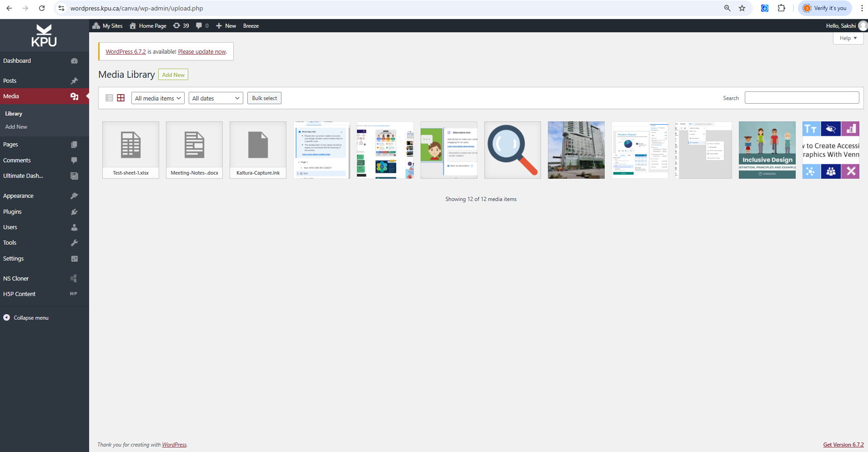Open the Settings menu item
This screenshot has width=868, height=452.
[x=13, y=259]
